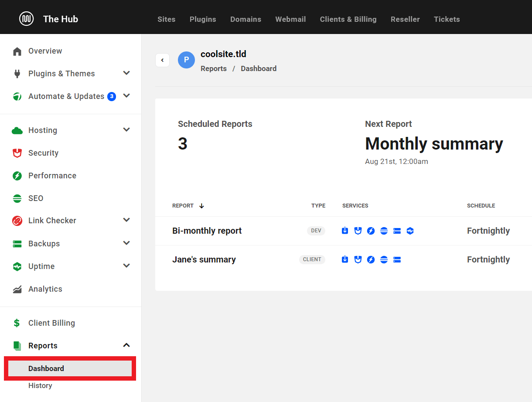Expand the Uptime submenu chevron
The image size is (532, 402).
126,266
